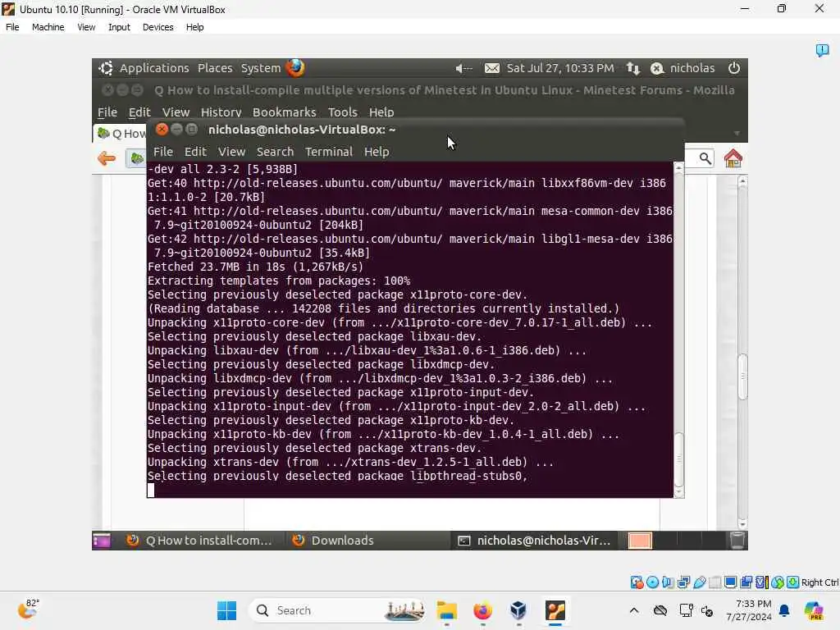Open the VirtualBox Machine menu

pos(48,27)
